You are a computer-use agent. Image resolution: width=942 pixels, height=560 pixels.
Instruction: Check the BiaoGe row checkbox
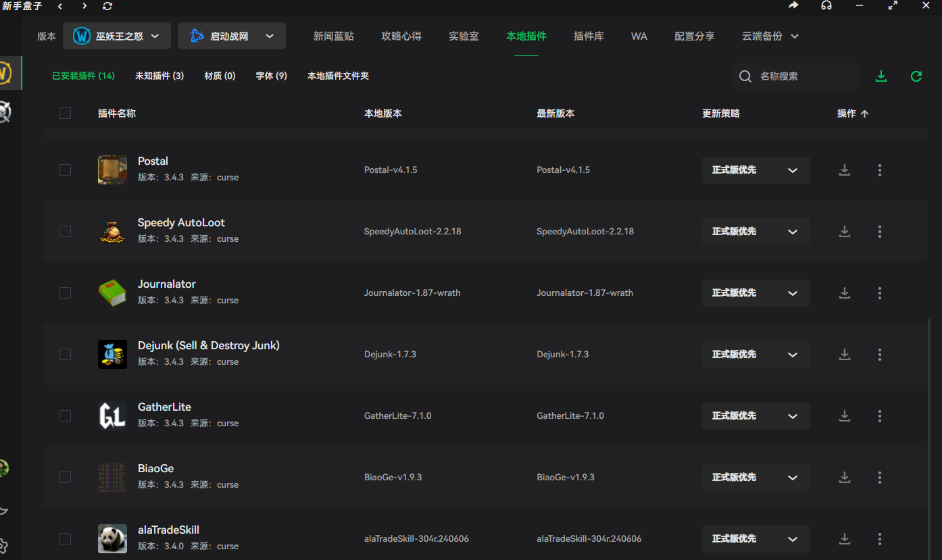(65, 478)
